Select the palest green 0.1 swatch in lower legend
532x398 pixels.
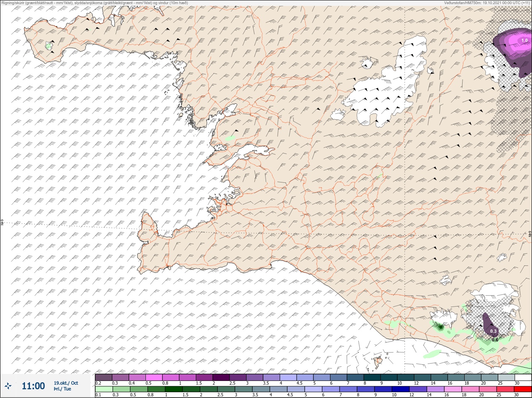click(x=103, y=389)
